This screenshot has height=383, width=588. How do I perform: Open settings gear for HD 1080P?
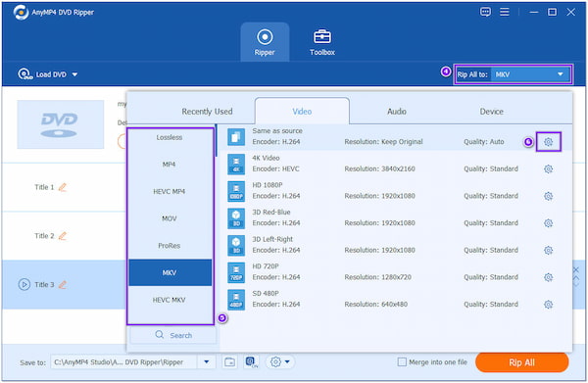(x=548, y=196)
